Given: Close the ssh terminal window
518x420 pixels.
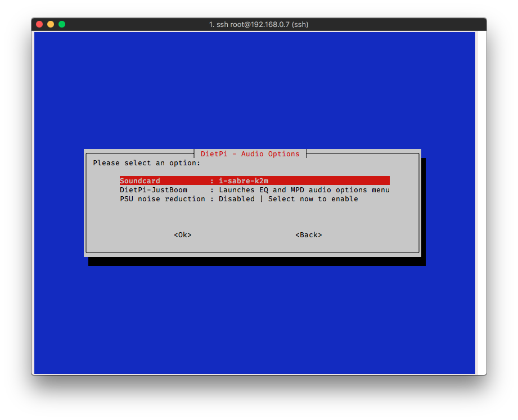Looking at the screenshot, I should (39, 24).
